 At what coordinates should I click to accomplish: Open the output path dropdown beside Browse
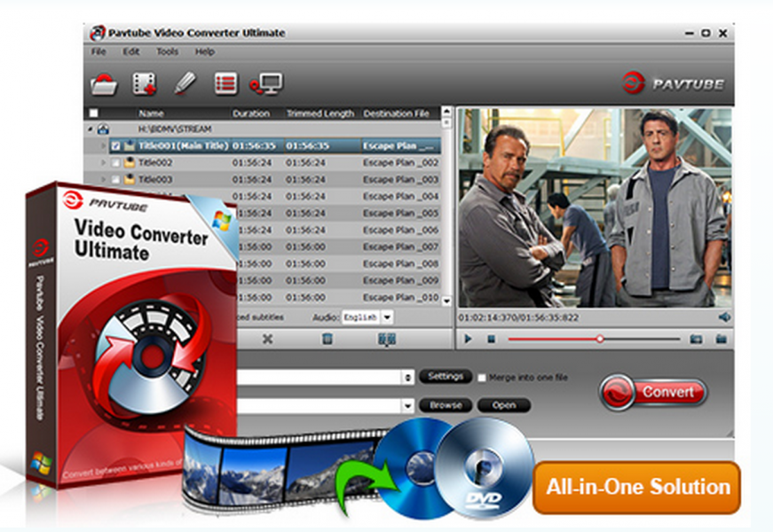pos(407,406)
